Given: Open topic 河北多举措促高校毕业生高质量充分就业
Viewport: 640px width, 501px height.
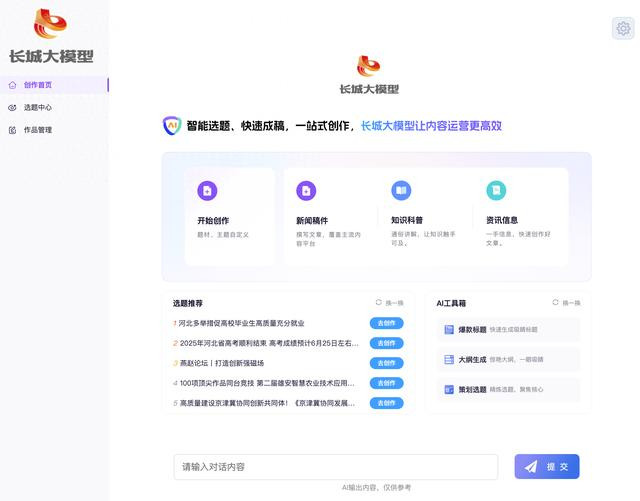Looking at the screenshot, I should click(x=241, y=323).
